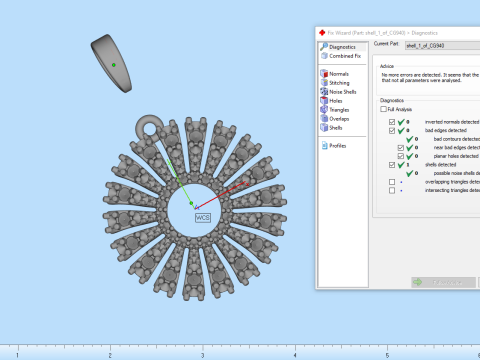
Task: Toggle shells detected checkbox
Action: pyautogui.click(x=392, y=165)
